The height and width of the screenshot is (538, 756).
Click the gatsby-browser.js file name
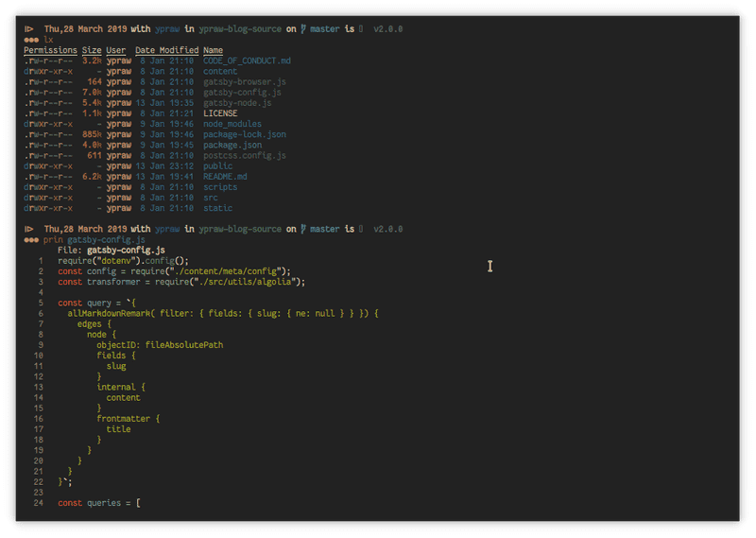pyautogui.click(x=245, y=82)
